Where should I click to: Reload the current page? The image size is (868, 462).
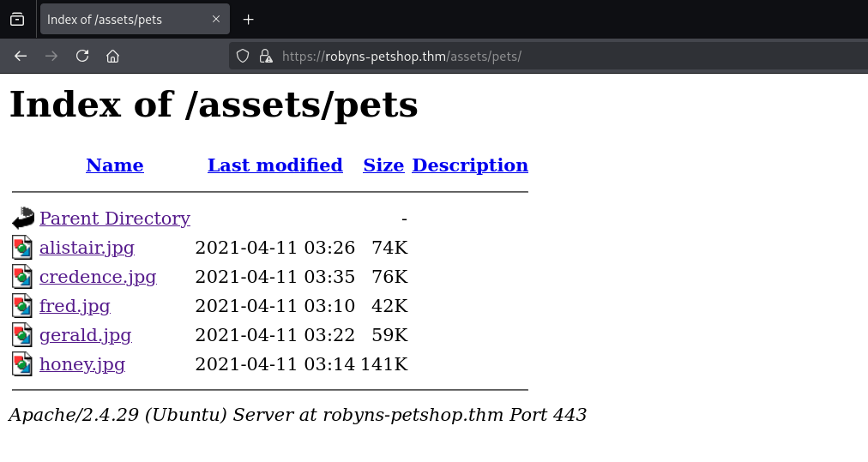click(82, 56)
